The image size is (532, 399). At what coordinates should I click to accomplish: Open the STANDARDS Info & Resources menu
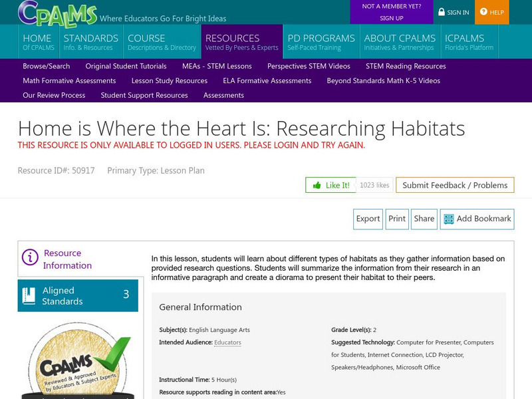[x=91, y=42]
